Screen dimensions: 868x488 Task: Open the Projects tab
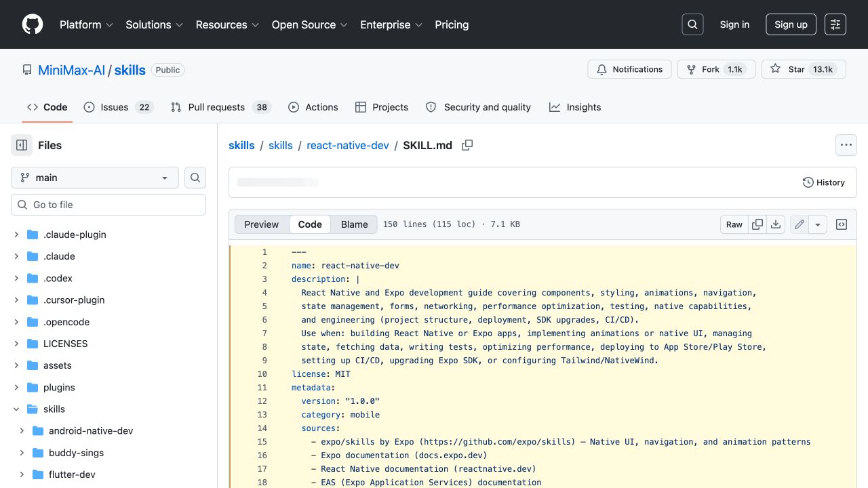pos(382,107)
